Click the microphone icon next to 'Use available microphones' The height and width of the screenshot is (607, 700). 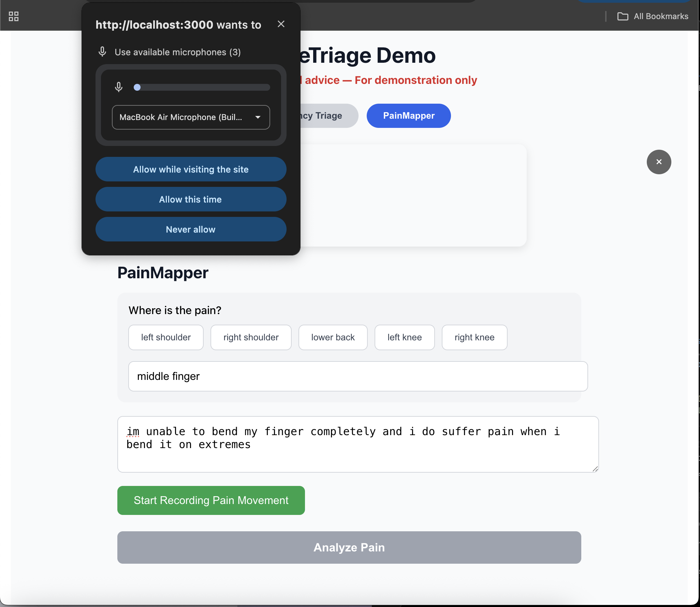pos(102,52)
